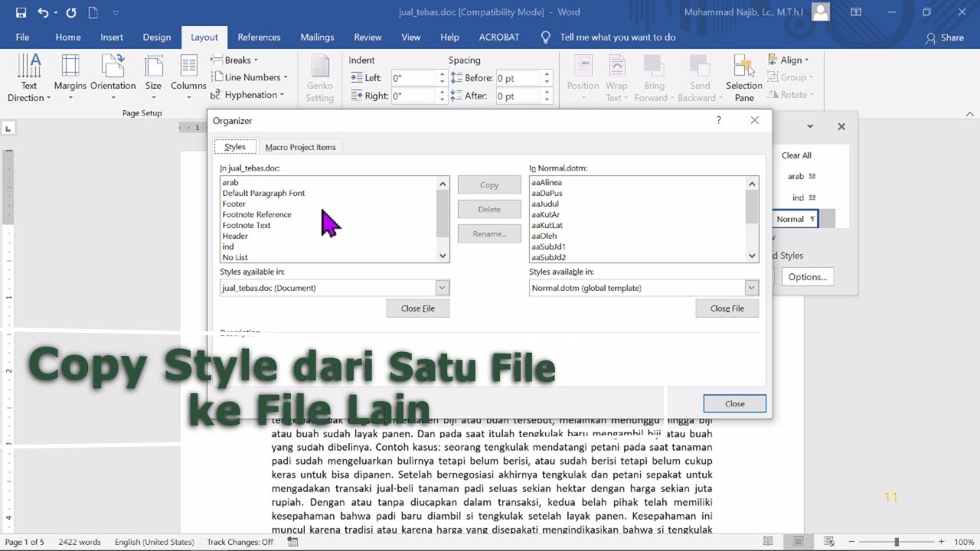
Task: Expand the Line Numbers dropdown
Action: 286,77
